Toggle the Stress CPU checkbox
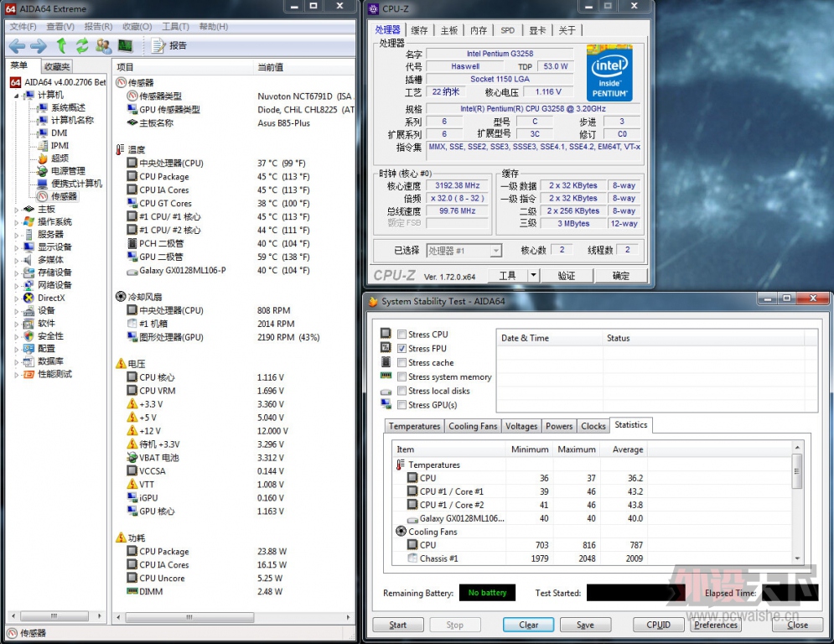Viewport: 834px width, 644px height. tap(402, 335)
